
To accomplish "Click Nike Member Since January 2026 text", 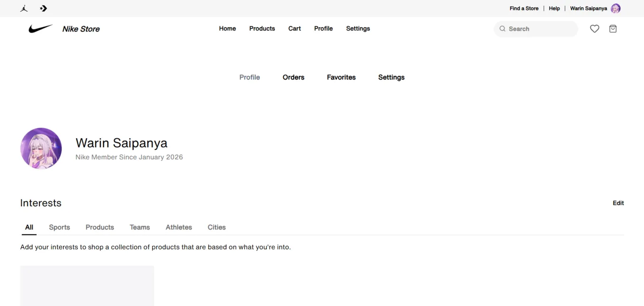I will (129, 157).
